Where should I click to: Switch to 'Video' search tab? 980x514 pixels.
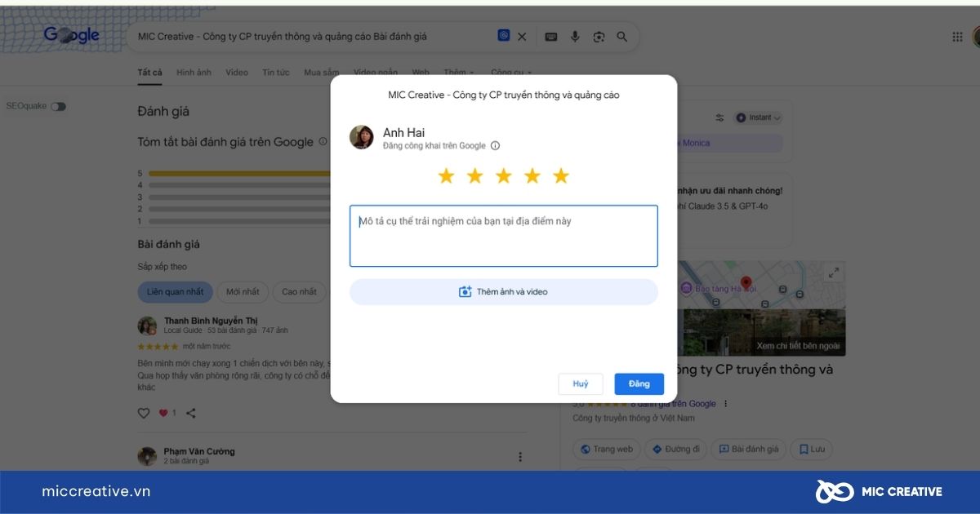pos(237,73)
